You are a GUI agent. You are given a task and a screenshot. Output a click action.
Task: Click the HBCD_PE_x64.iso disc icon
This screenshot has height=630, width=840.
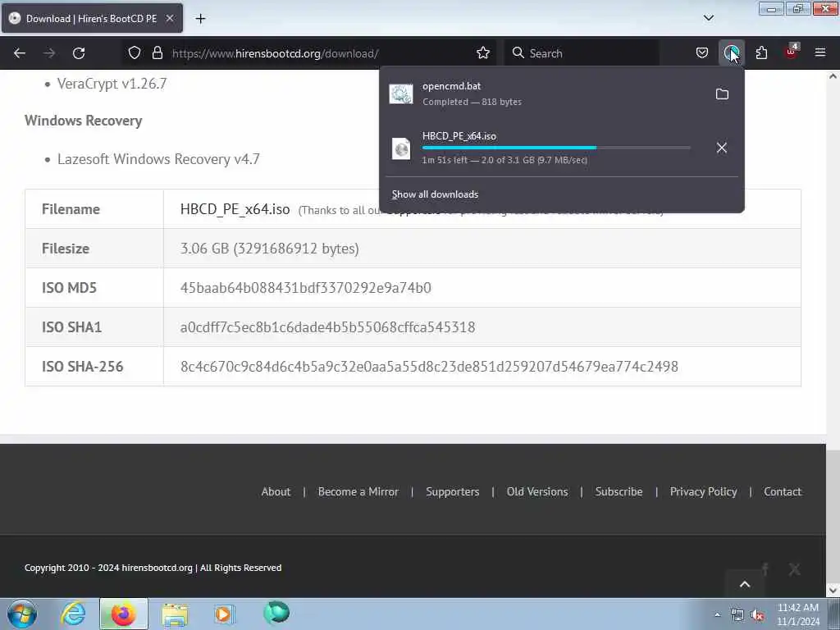[401, 148]
